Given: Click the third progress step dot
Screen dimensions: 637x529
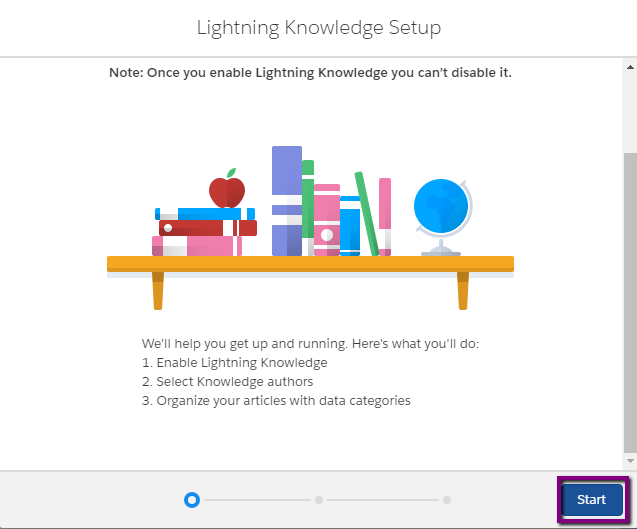Looking at the screenshot, I should (x=447, y=500).
